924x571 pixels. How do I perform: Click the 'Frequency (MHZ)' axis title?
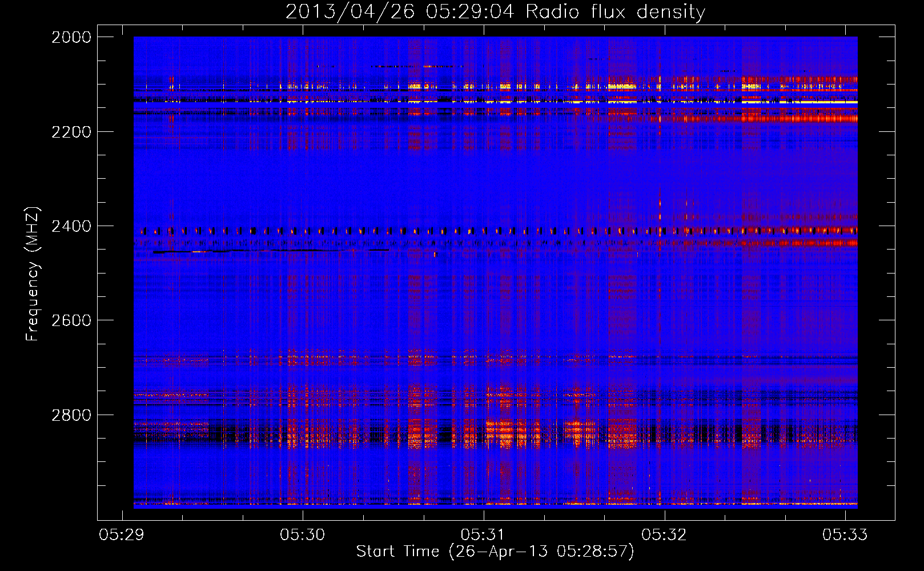(33, 274)
